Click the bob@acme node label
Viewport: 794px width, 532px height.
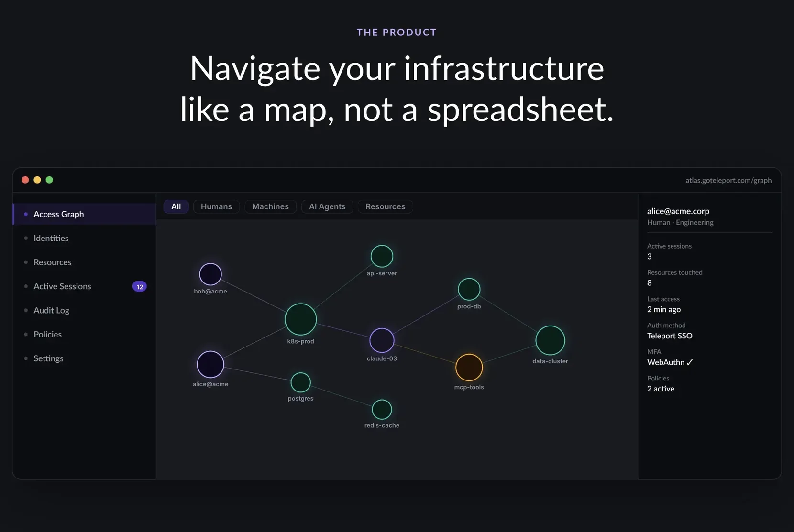click(210, 291)
